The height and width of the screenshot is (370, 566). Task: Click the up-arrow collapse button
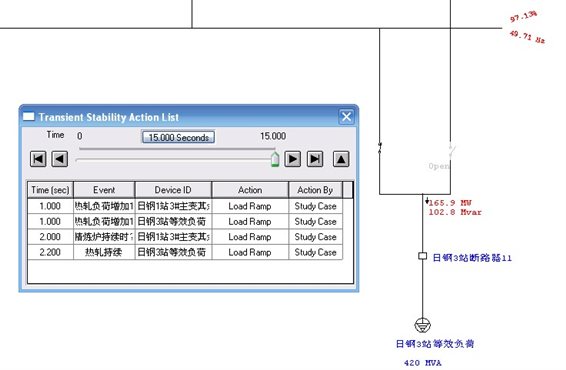(341, 159)
